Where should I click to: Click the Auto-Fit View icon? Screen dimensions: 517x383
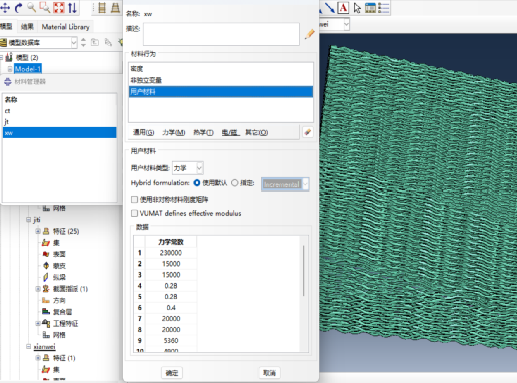pos(59,7)
